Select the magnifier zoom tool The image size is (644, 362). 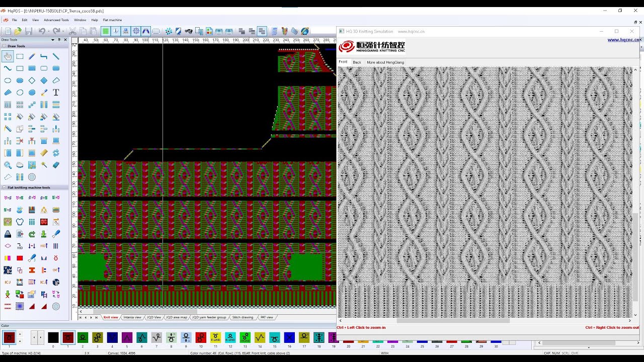click(x=8, y=165)
